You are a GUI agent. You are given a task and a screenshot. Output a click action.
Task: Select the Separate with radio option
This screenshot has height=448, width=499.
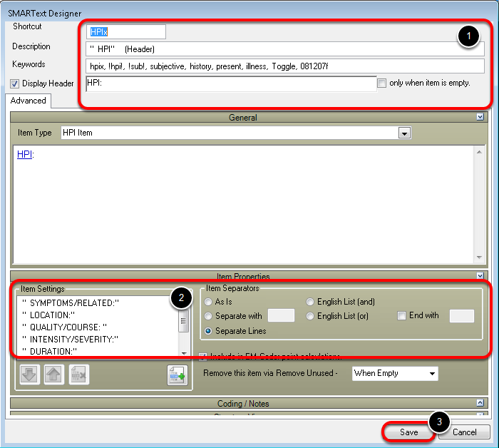(x=208, y=316)
